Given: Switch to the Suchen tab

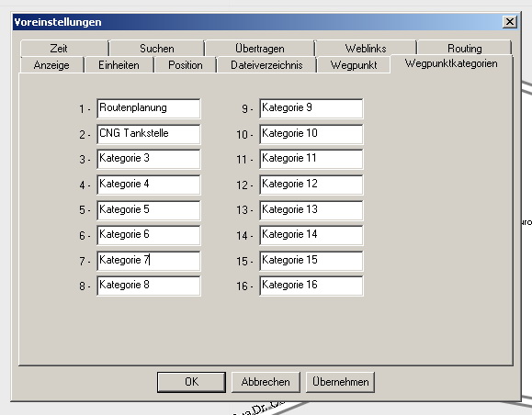Looking at the screenshot, I should [157, 48].
